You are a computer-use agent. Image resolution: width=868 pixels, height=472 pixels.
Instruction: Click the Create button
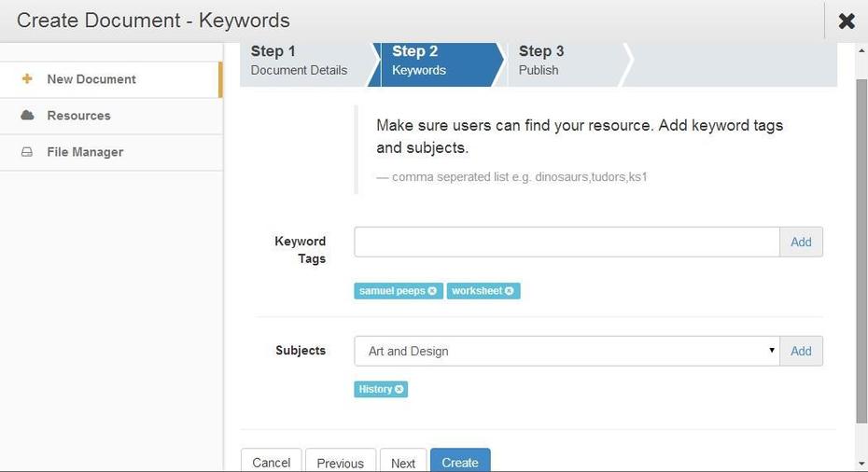tap(460, 462)
